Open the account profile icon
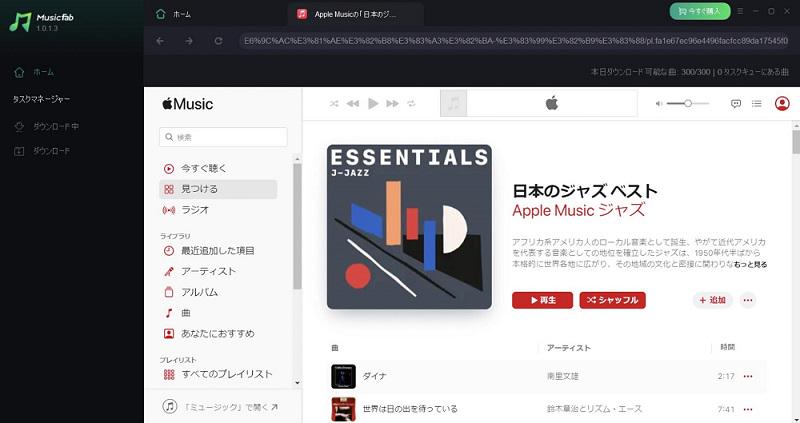 (782, 104)
